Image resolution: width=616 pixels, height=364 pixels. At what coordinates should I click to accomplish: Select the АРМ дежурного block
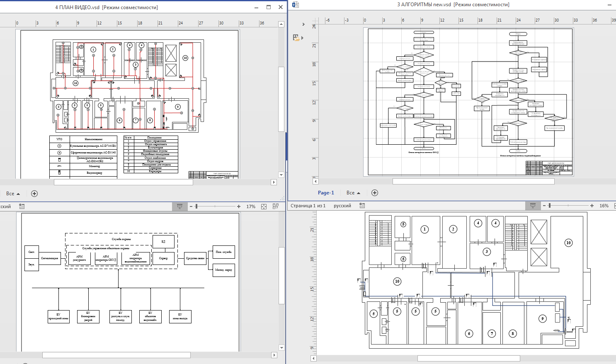79,258
